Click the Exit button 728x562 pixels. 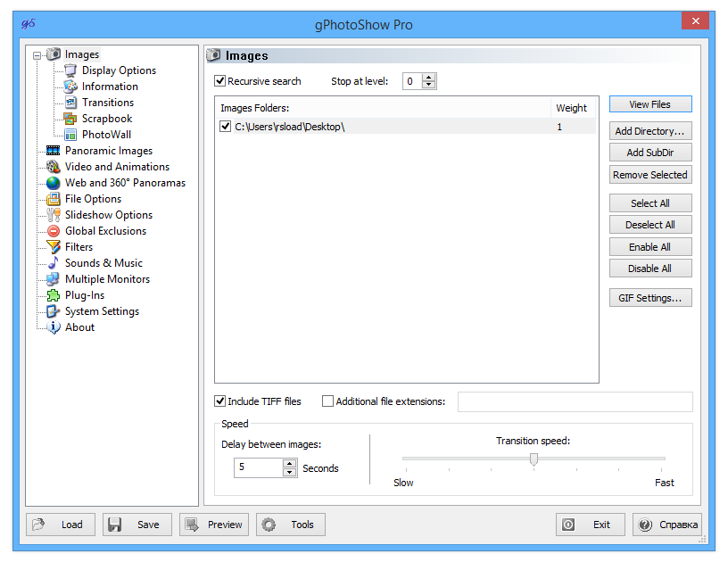[591, 525]
